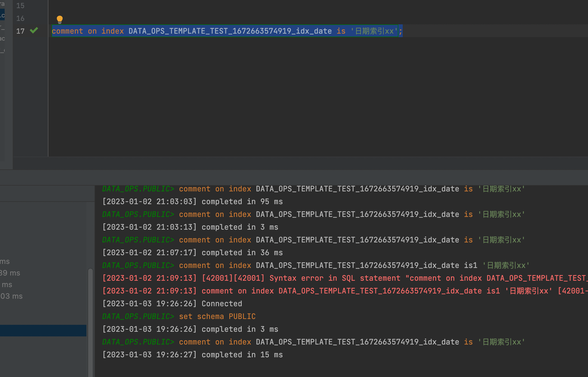
Task: Click the 'completed in 95 ms' log line
Action: 193,202
